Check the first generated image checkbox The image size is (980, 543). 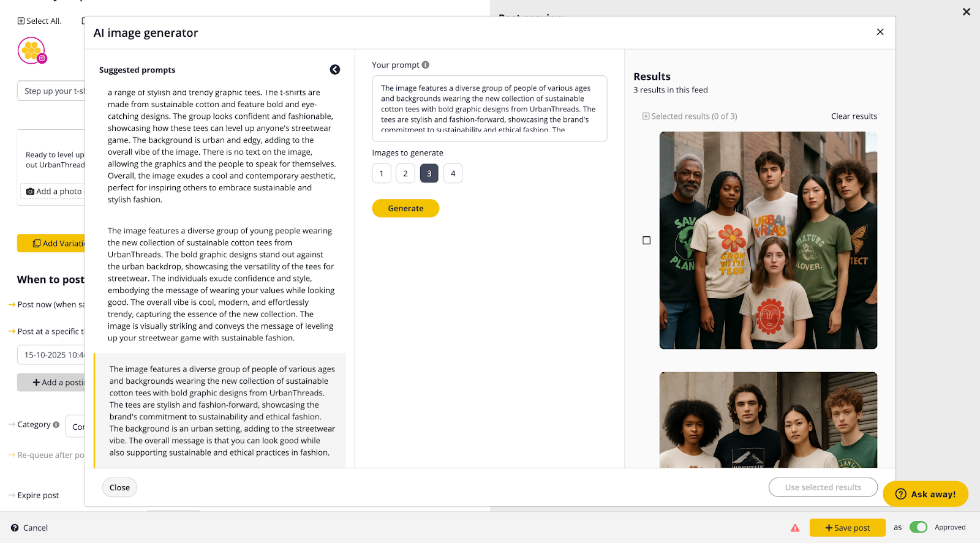pos(646,241)
